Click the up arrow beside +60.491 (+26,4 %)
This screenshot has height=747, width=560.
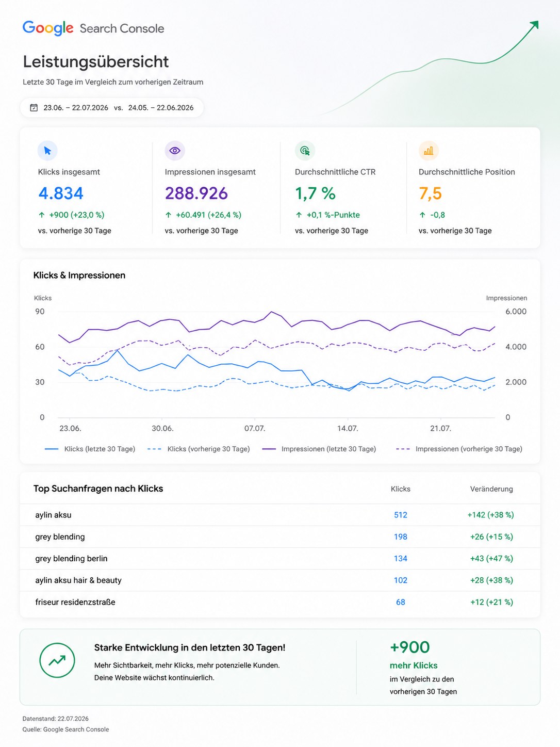(168, 215)
